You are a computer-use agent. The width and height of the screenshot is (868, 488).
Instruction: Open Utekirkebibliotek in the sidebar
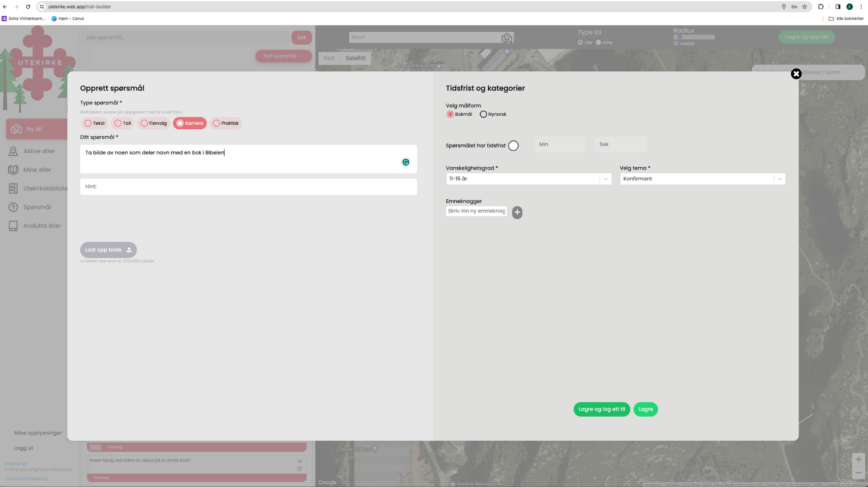[45, 188]
